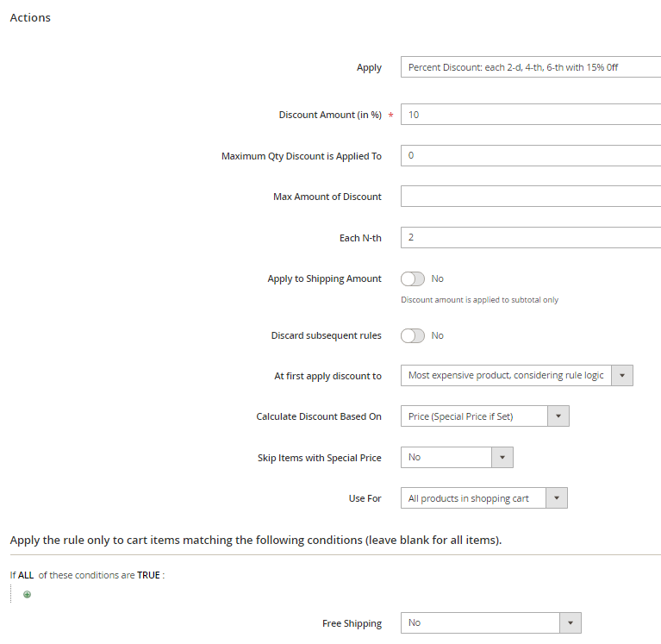This screenshot has height=644, width=661.
Task: Click the Actions section heading
Action: (30, 17)
